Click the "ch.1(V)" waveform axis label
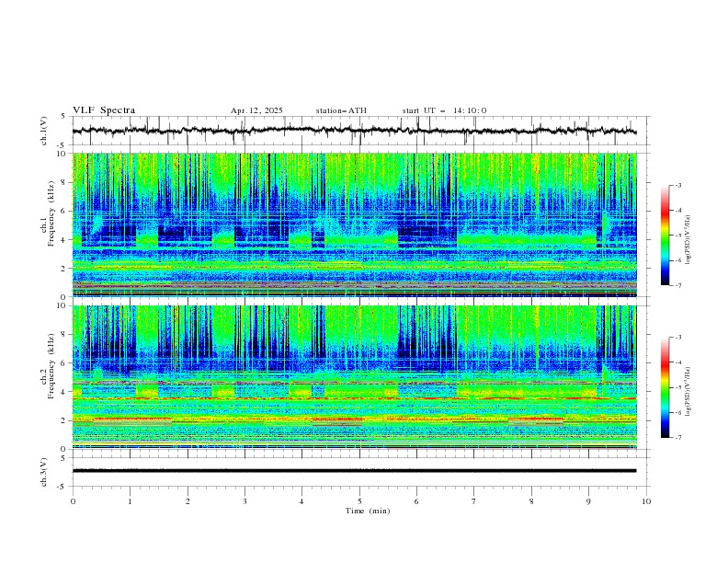The width and height of the screenshot is (728, 563). [x=44, y=131]
